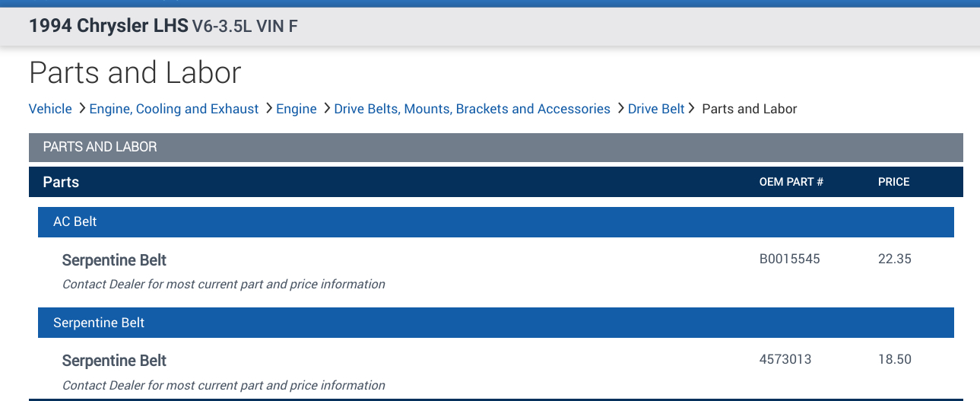Click the gray PARTS AND LABOR bar
980x401 pixels.
[496, 147]
